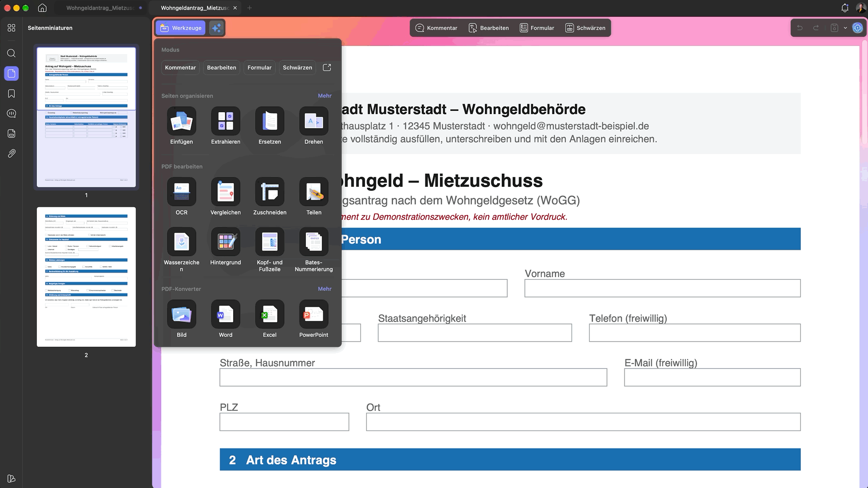The width and height of the screenshot is (868, 488).
Task: Convert PDF to Word
Action: (x=225, y=319)
